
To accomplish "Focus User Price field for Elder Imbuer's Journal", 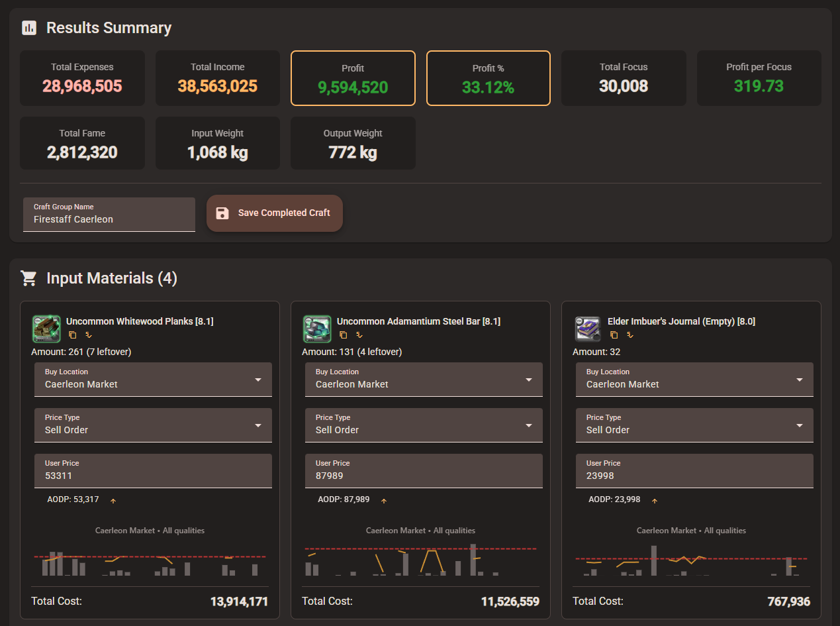I will pyautogui.click(x=694, y=471).
